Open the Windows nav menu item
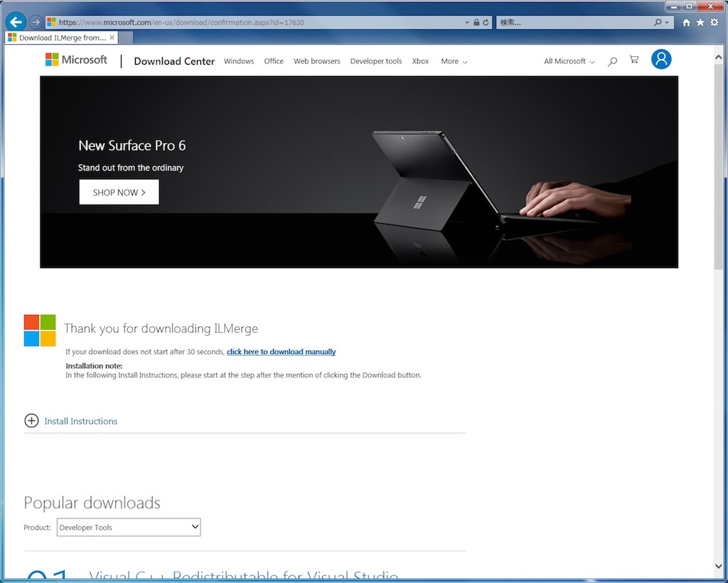728x583 pixels. click(x=239, y=61)
